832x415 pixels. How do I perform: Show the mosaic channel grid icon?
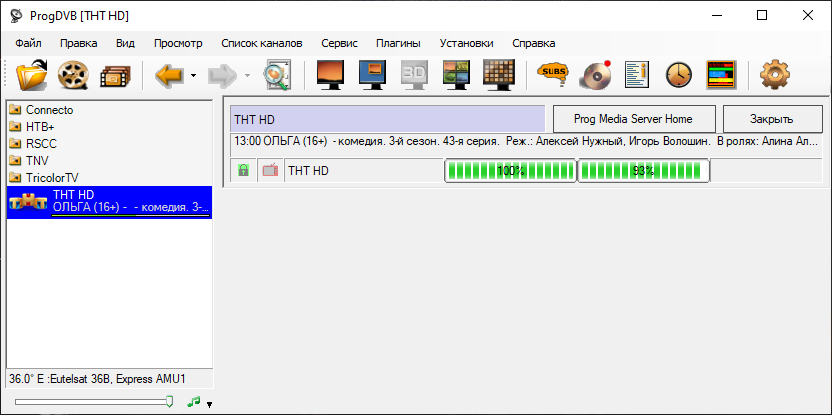(x=499, y=75)
